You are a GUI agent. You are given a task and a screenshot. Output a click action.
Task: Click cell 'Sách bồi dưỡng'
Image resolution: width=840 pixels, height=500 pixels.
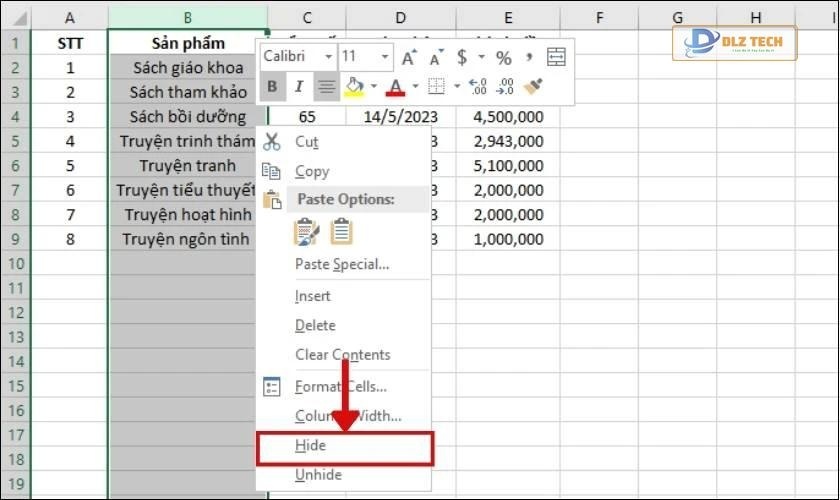188,117
